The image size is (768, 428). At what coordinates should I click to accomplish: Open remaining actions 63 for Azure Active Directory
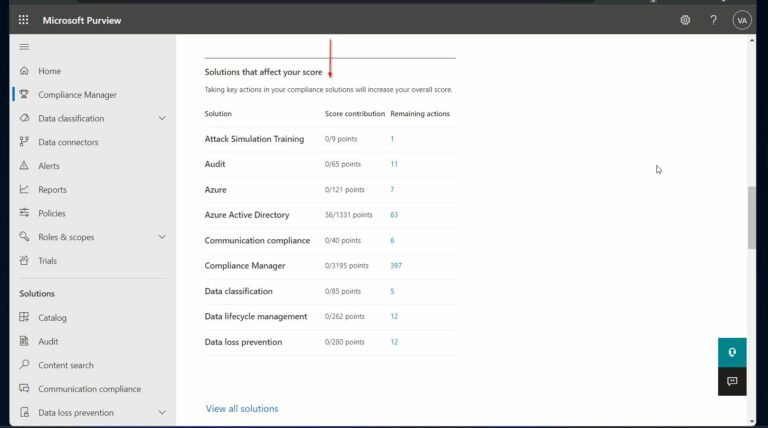point(394,215)
